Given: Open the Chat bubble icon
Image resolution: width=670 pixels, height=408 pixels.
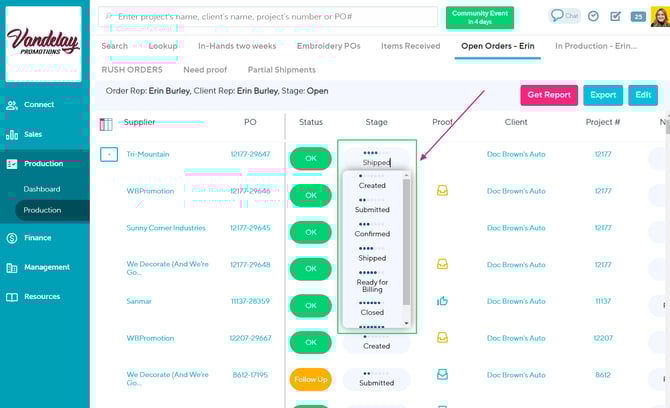Looking at the screenshot, I should [x=564, y=16].
